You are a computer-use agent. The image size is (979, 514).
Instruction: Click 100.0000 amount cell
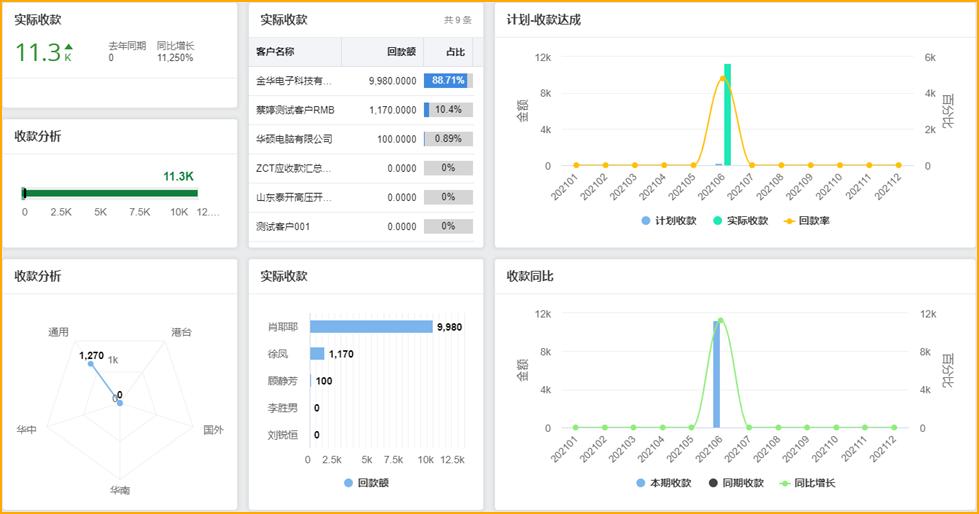[396, 139]
